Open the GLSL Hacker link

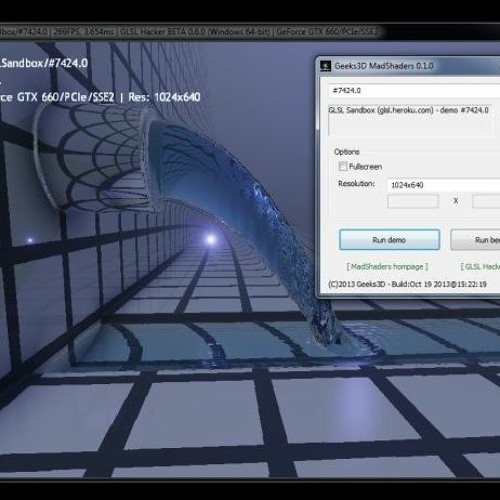tap(480, 267)
